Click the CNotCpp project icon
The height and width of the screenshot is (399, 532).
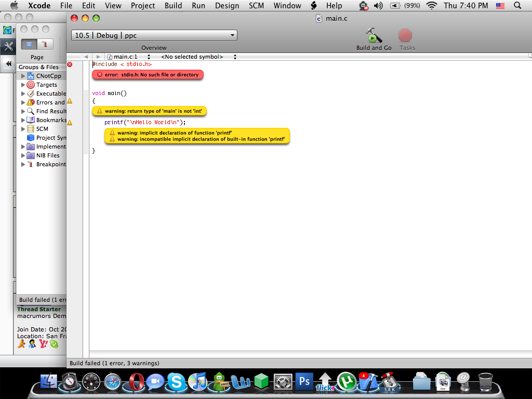31,76
